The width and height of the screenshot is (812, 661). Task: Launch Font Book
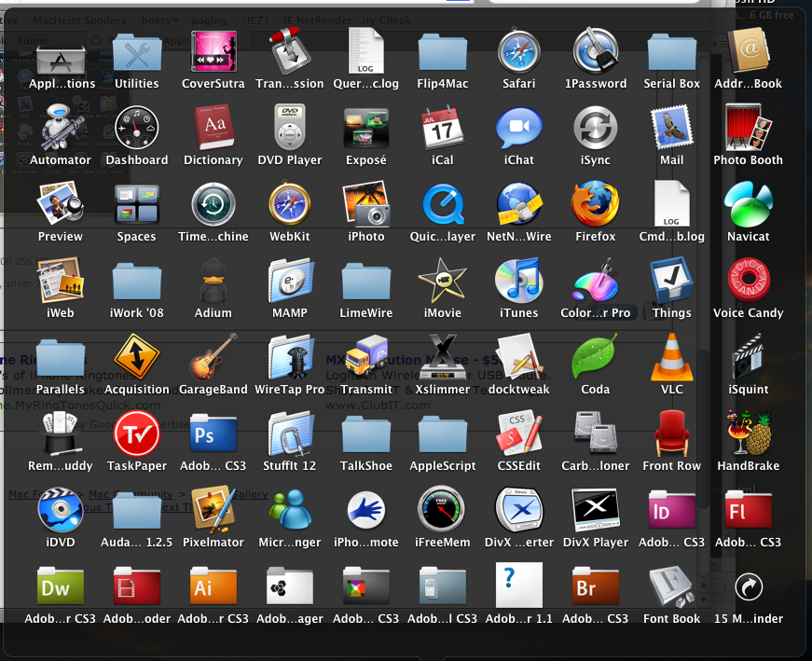pos(671,586)
